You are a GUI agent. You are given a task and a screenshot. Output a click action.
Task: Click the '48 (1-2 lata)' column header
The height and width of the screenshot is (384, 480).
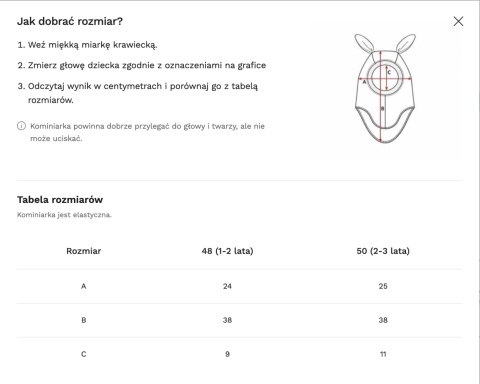(227, 251)
